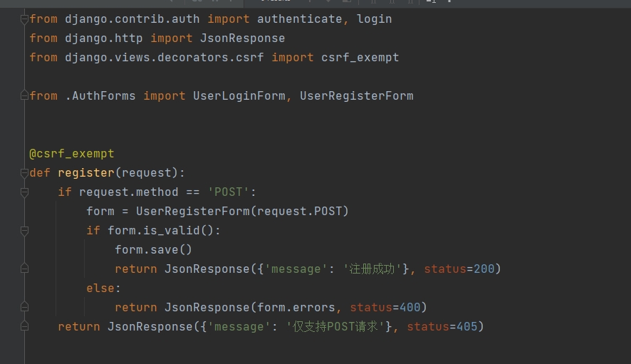The image size is (631, 364).
Task: Place cursor on the 'register' function name
Action: (85, 173)
